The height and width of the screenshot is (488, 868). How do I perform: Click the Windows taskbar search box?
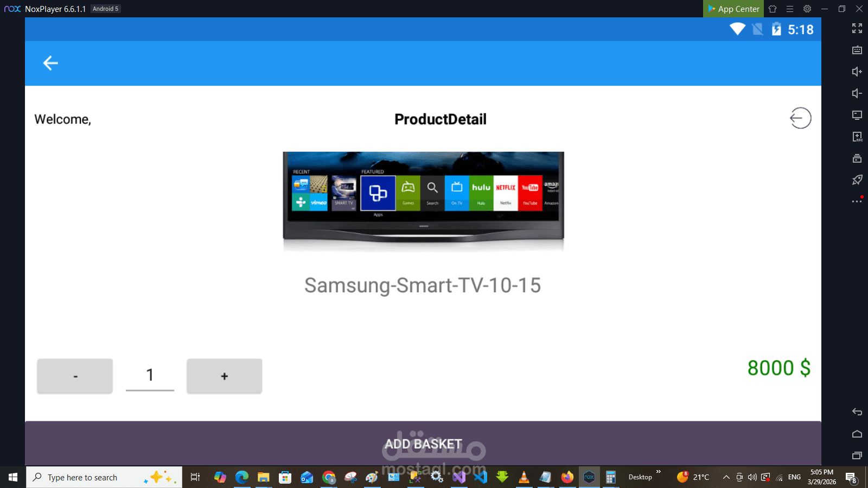click(104, 477)
